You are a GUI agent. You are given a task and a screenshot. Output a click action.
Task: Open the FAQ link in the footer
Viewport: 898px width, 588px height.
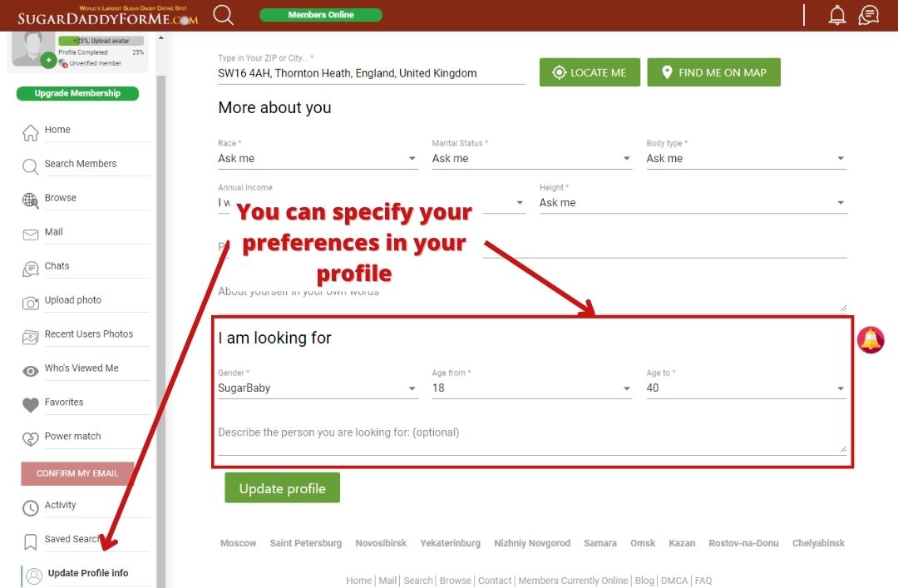pos(703,581)
